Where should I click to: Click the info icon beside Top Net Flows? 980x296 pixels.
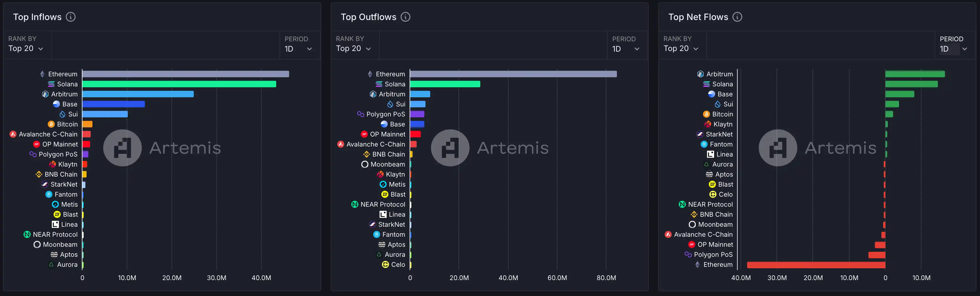click(x=737, y=17)
